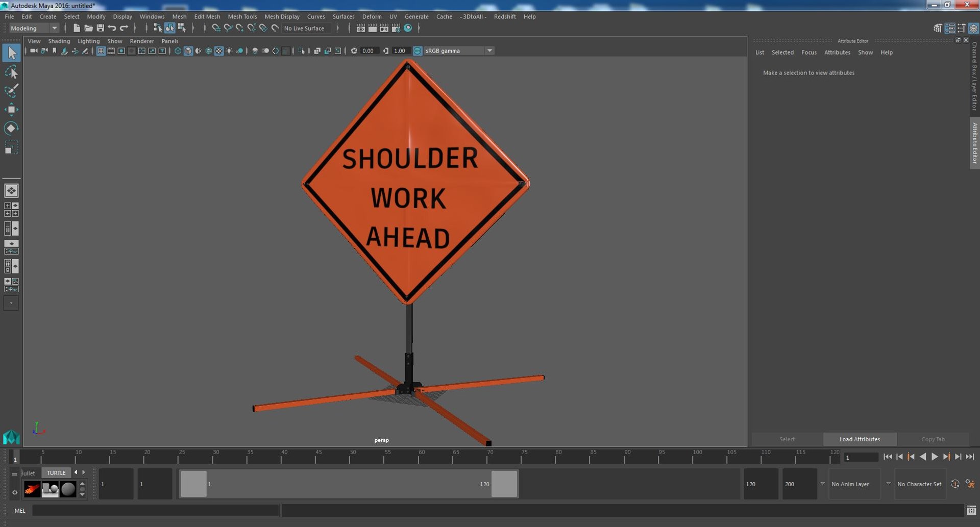Image resolution: width=980 pixels, height=527 pixels.
Task: Create a new scene from the status line
Action: 77,28
